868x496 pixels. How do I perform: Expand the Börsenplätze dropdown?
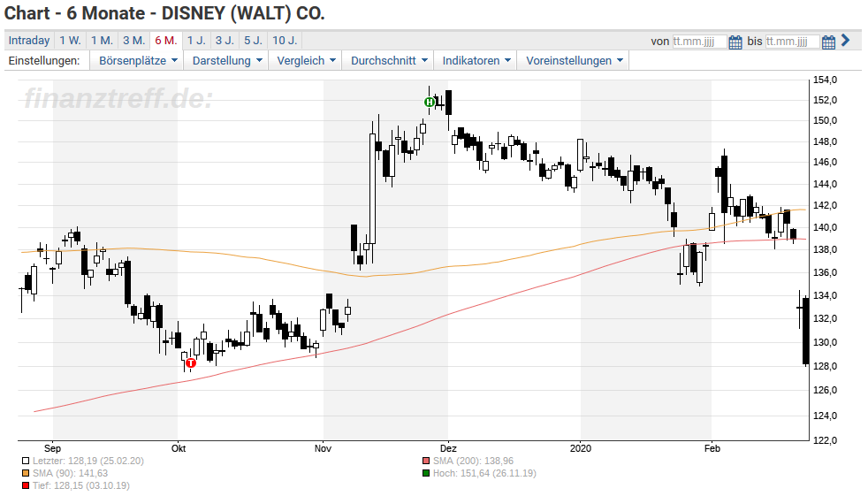pos(138,61)
